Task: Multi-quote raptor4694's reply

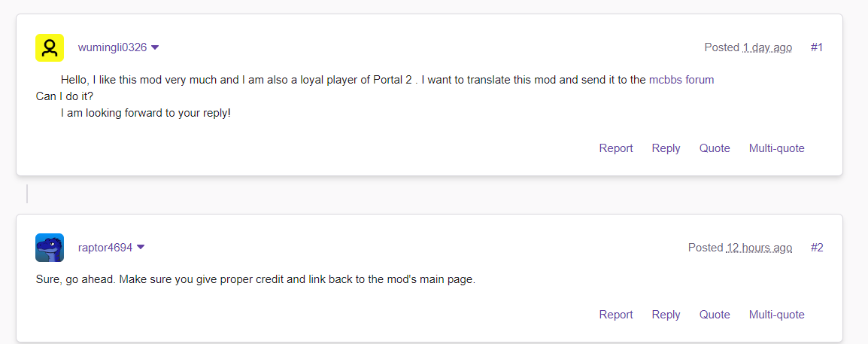Action: (776, 315)
